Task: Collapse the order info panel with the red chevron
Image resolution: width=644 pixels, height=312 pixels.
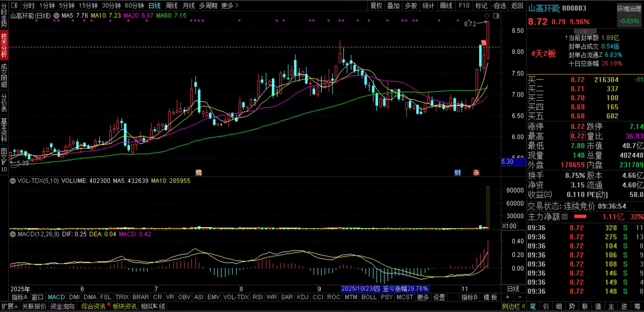Action: coord(585,31)
